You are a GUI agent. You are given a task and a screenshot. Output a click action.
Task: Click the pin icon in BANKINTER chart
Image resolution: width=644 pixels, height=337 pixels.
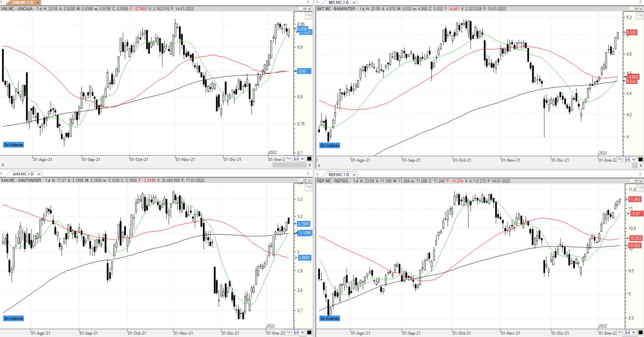[634, 160]
